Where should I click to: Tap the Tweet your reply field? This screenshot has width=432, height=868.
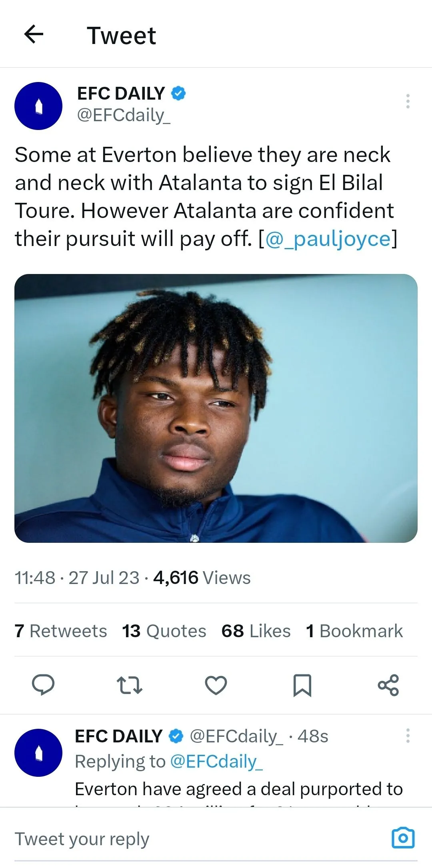pyautogui.click(x=200, y=839)
